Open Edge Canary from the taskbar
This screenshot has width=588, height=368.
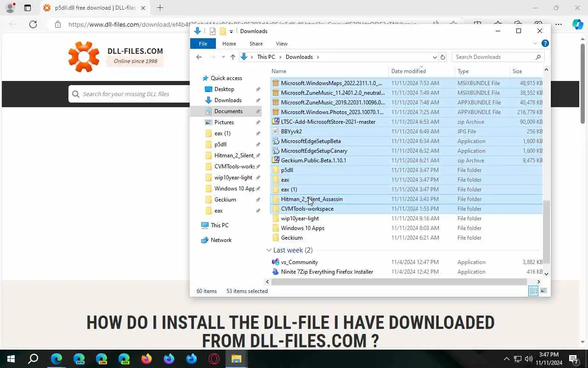point(102,359)
